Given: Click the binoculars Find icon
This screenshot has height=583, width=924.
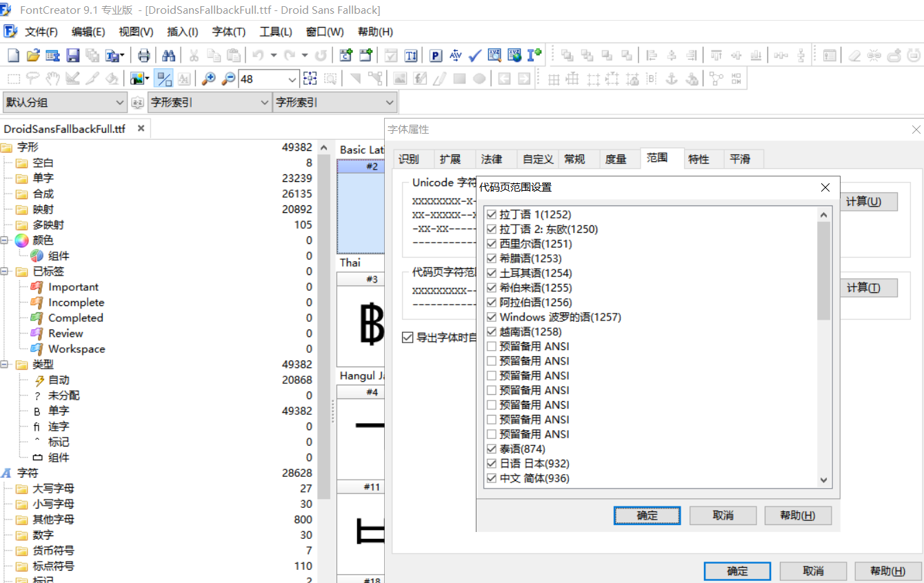Looking at the screenshot, I should [168, 56].
